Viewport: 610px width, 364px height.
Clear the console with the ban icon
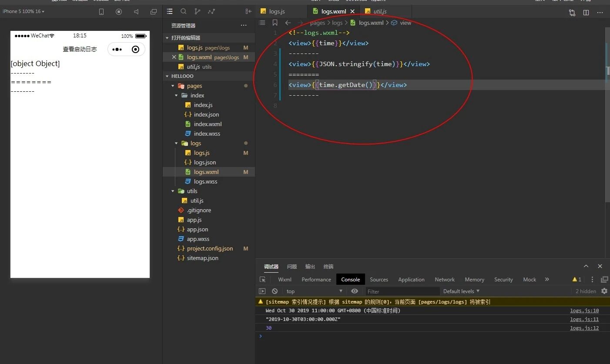(x=275, y=291)
